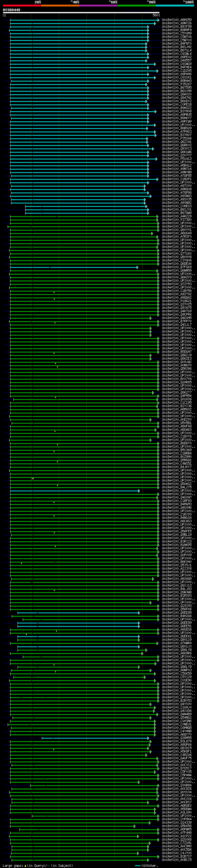Select label UniRef100_C0PES8
The image size is (197, 868).
point(177,104)
